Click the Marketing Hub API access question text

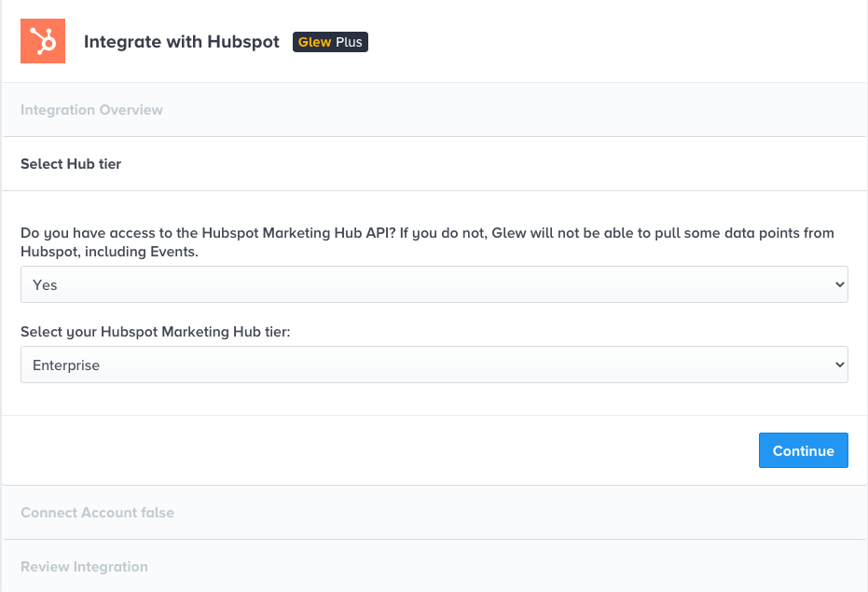click(427, 242)
